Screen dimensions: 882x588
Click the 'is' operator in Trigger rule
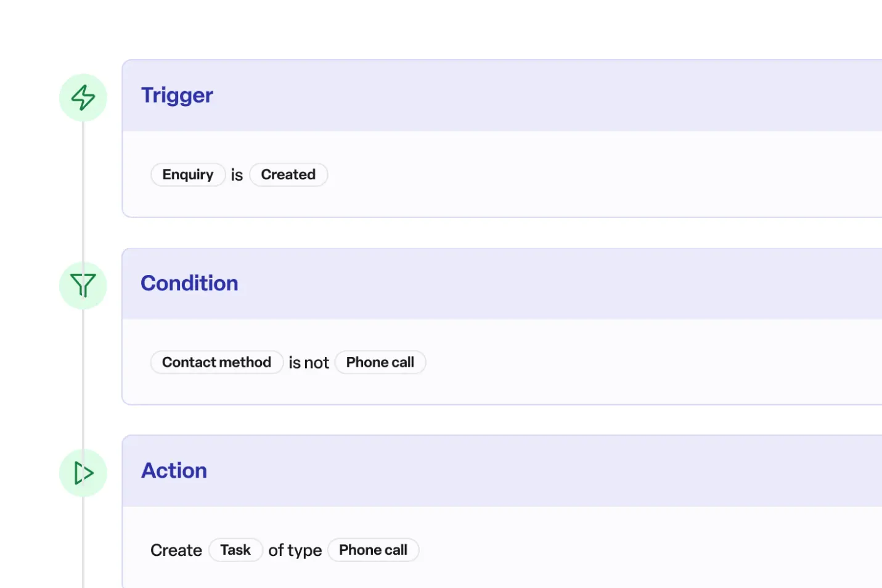[237, 174]
